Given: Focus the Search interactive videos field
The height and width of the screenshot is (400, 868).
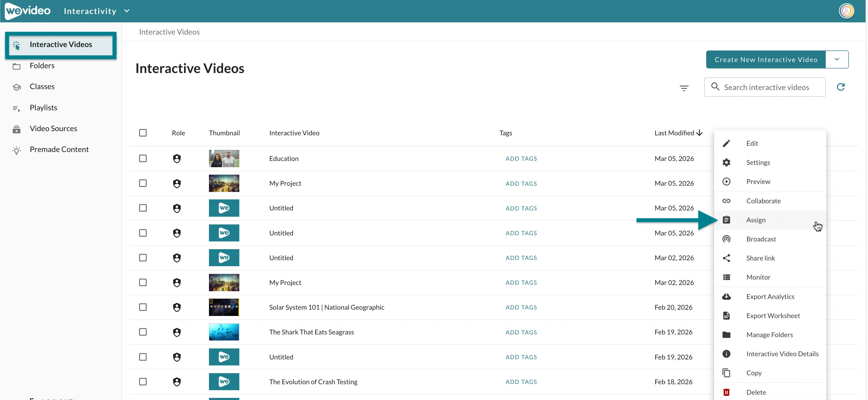Looking at the screenshot, I should [764, 87].
